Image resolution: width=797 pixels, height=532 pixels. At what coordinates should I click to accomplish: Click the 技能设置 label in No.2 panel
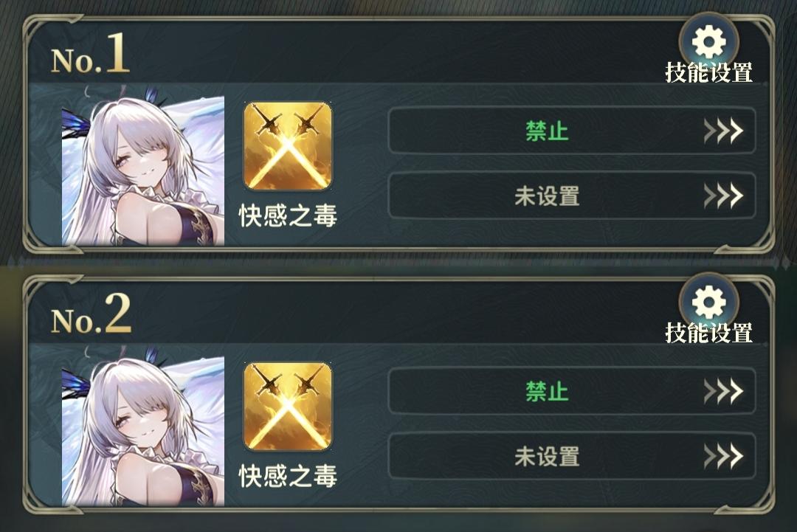coord(709,333)
